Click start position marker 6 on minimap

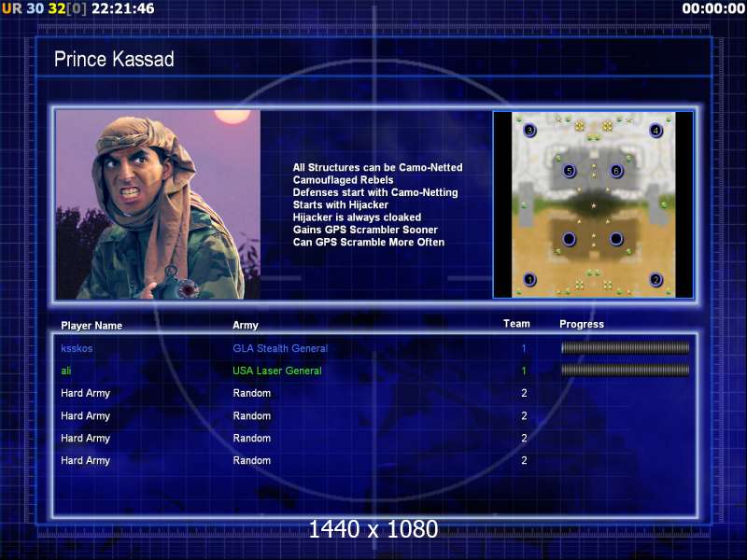[616, 171]
